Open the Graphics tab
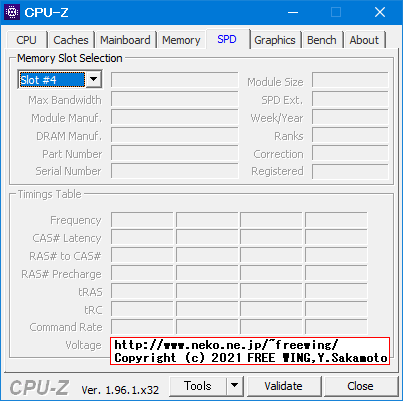 pos(275,40)
